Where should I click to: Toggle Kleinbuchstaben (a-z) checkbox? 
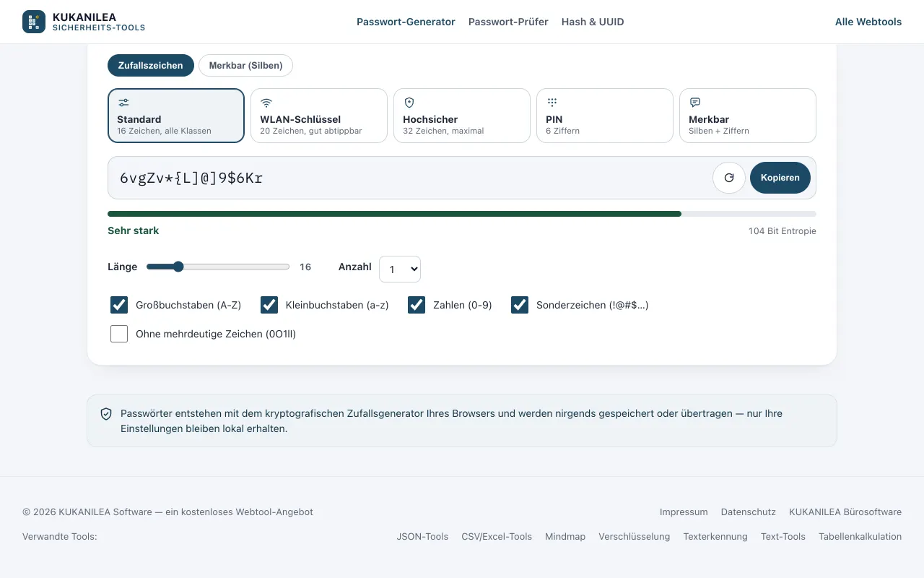269,305
